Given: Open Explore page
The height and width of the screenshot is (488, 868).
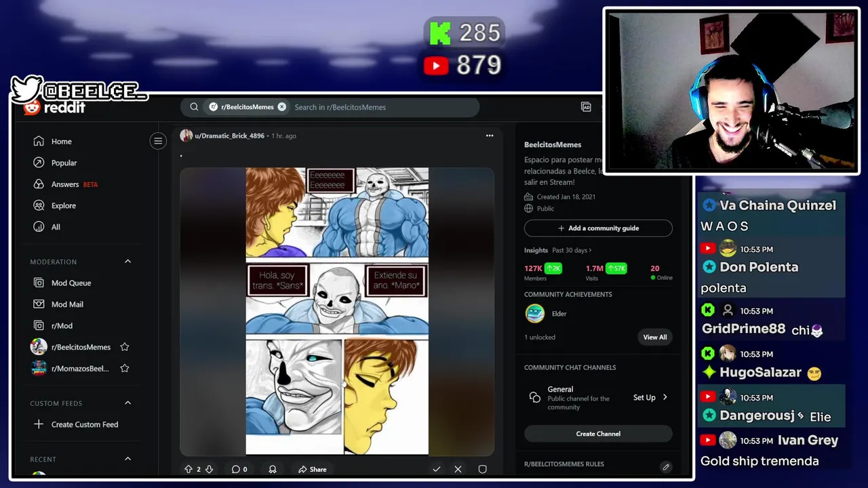Looking at the screenshot, I should pos(64,205).
